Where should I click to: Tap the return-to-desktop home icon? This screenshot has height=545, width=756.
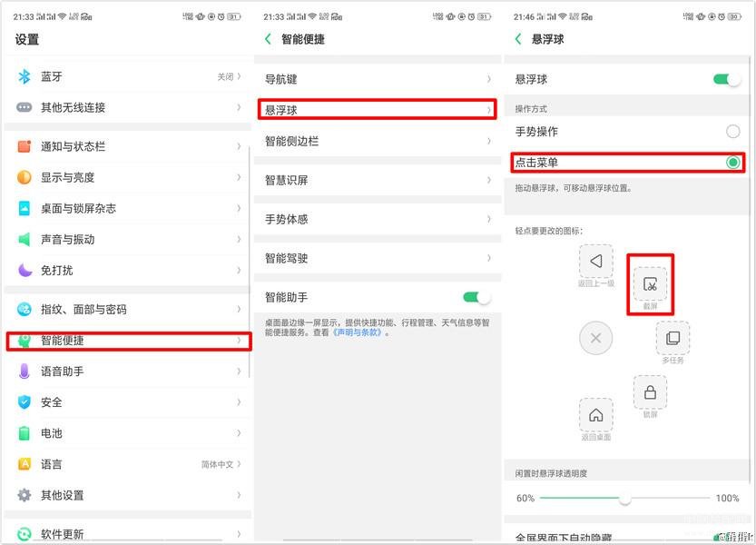point(596,415)
